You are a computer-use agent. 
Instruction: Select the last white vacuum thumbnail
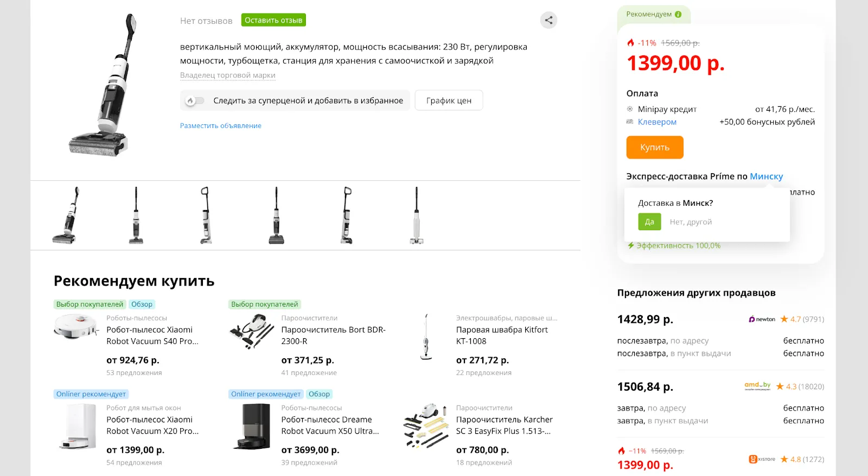tap(417, 215)
